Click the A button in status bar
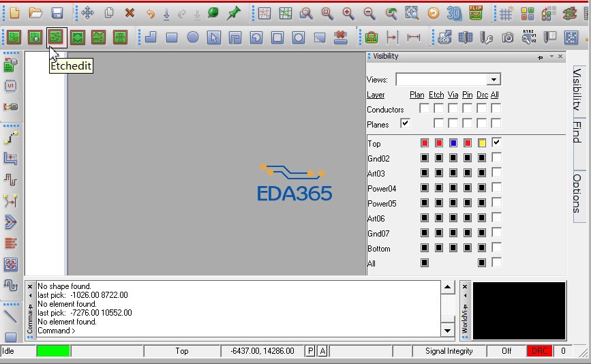This screenshot has height=364, width=591. (322, 351)
